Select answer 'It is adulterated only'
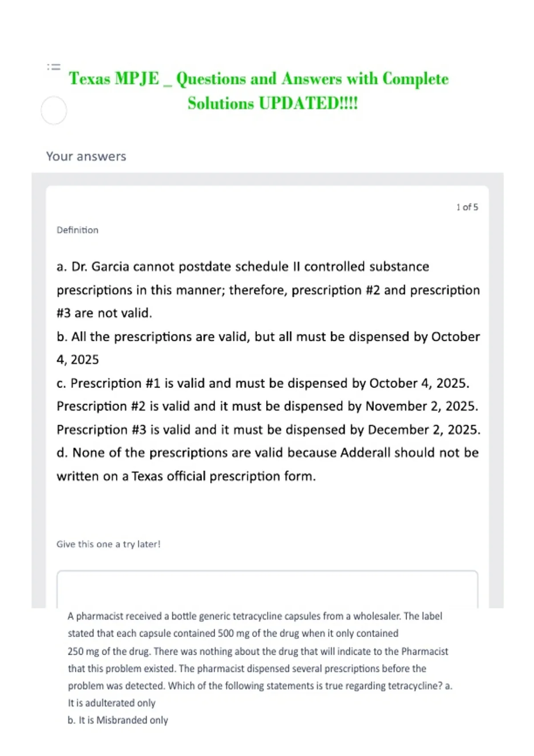 pos(112,703)
